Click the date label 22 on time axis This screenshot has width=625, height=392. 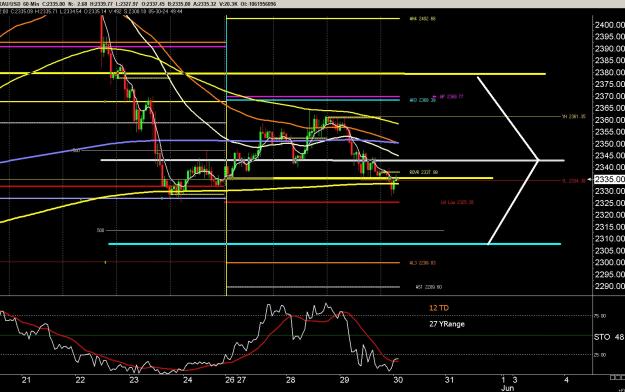click(80, 380)
